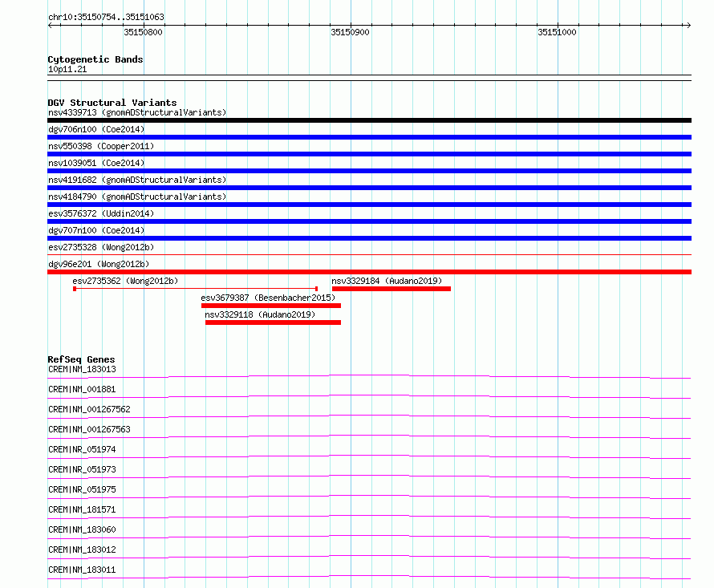
Task: Select variant label dgv707n100 (Coe2014)
Action: click(x=96, y=230)
